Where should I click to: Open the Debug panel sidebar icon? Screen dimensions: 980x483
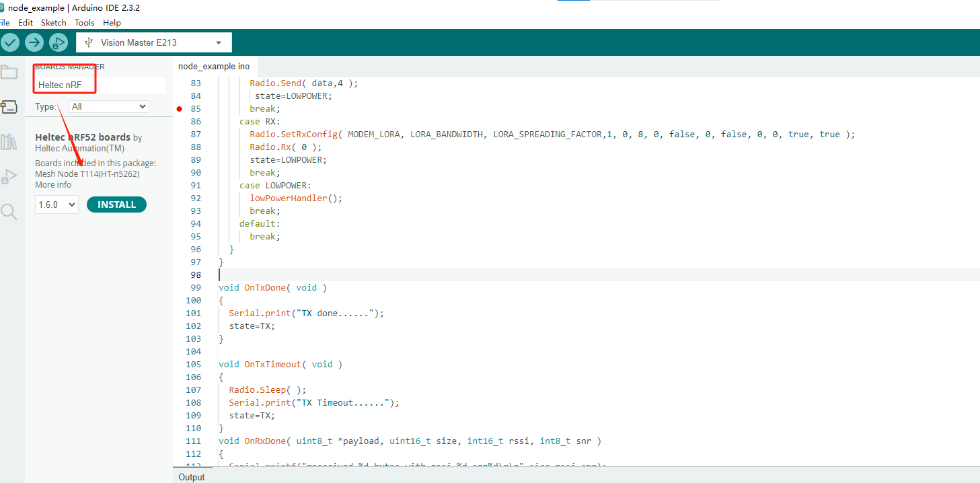tap(9, 177)
